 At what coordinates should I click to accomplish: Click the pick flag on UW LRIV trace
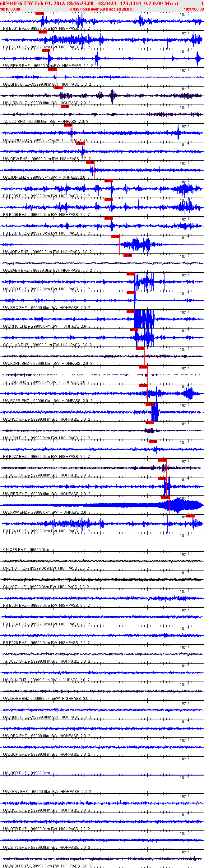pos(58,88)
